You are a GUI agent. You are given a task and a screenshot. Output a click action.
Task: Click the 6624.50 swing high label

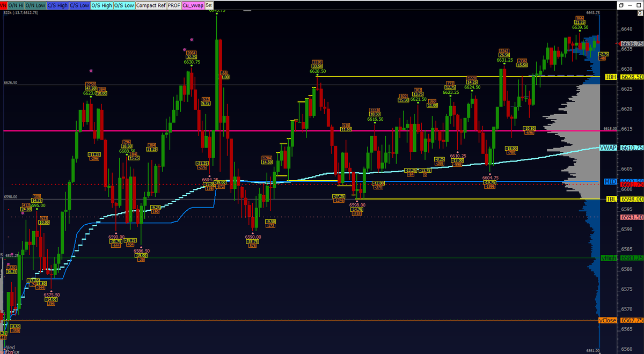472,87
